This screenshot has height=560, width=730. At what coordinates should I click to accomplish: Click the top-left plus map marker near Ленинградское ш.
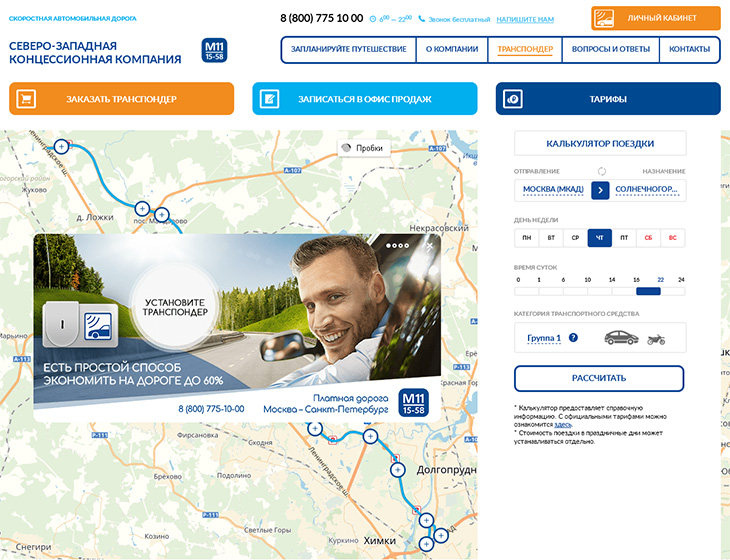click(x=61, y=146)
